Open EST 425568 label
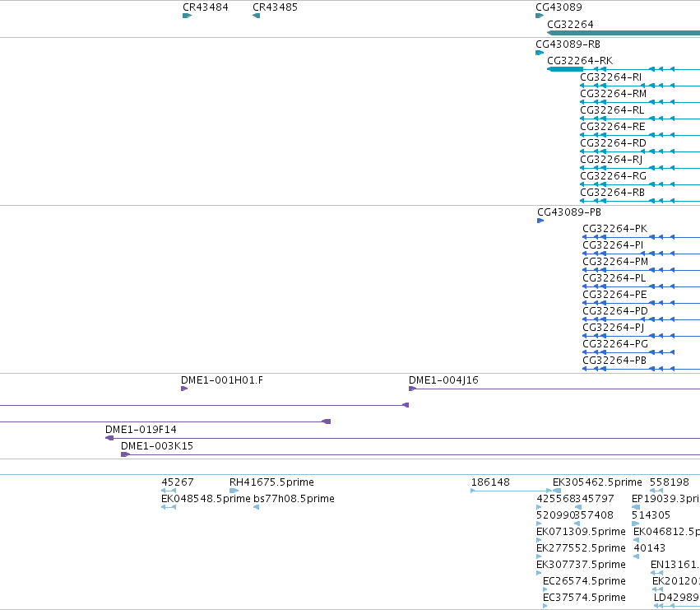Viewport: 700px width, 610px height. (556, 499)
